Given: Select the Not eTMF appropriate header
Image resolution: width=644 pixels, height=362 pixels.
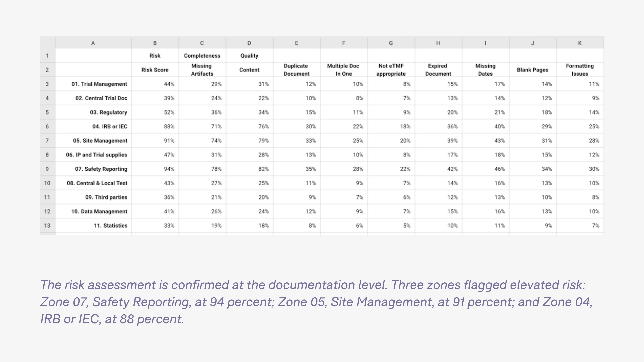Looking at the screenshot, I should click(391, 70).
